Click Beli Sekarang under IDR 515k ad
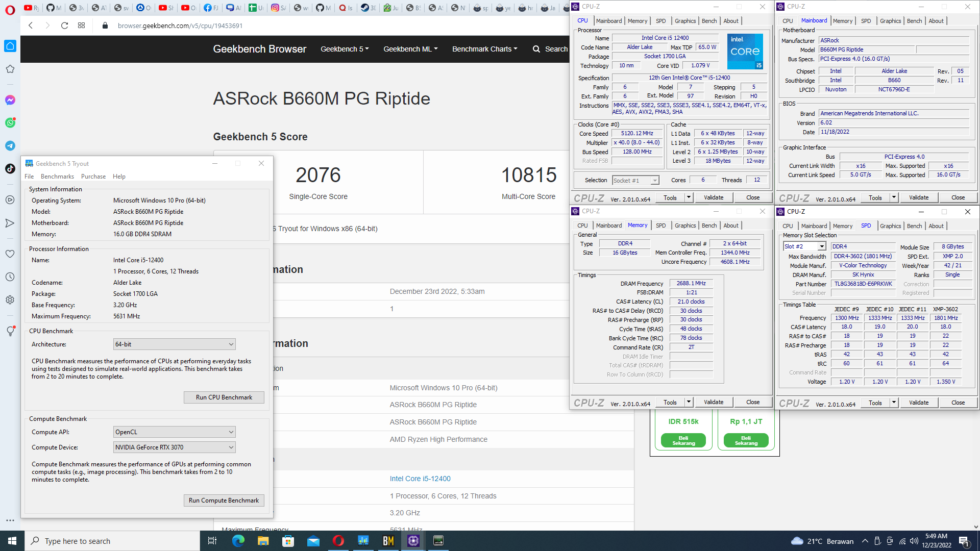 click(x=683, y=440)
